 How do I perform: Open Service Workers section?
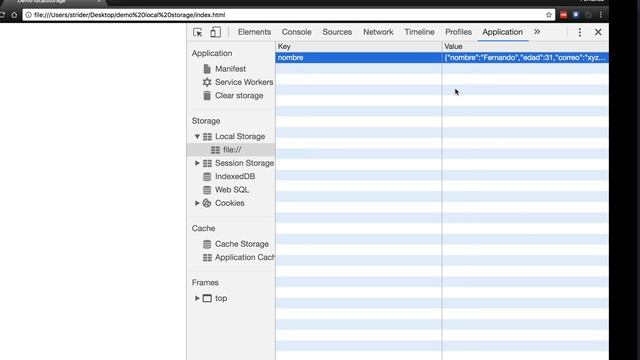point(244,82)
